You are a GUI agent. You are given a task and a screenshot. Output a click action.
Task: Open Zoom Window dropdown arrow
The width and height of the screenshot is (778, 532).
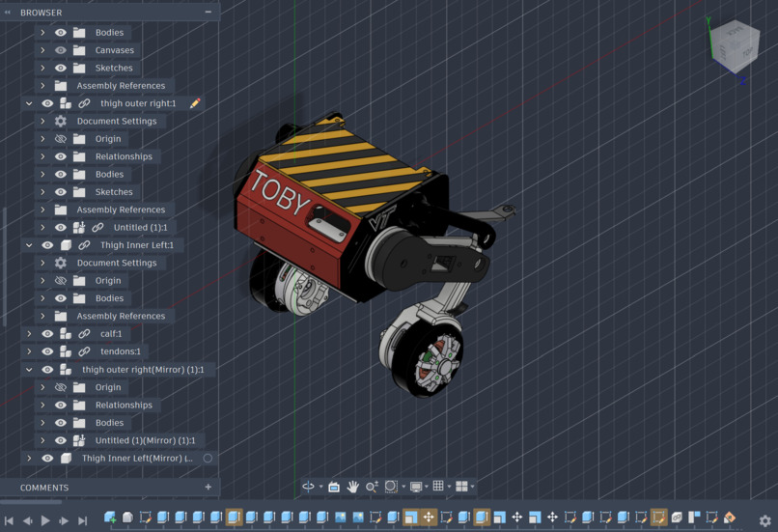403,487
